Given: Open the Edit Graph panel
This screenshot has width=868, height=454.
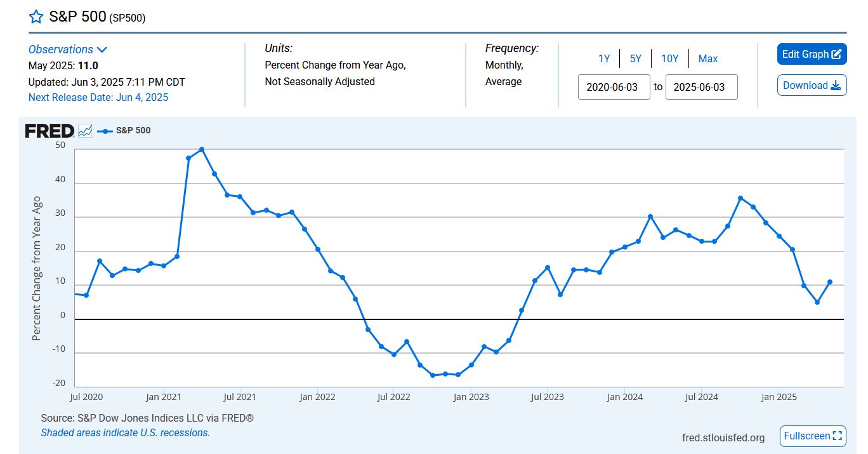Looking at the screenshot, I should [x=805, y=55].
